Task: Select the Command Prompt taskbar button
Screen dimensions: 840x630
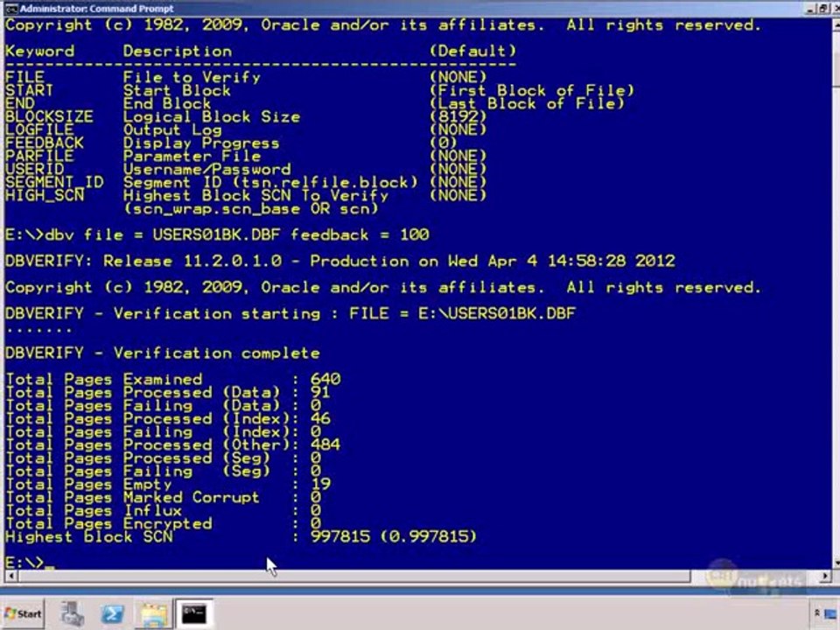Action: [194, 613]
